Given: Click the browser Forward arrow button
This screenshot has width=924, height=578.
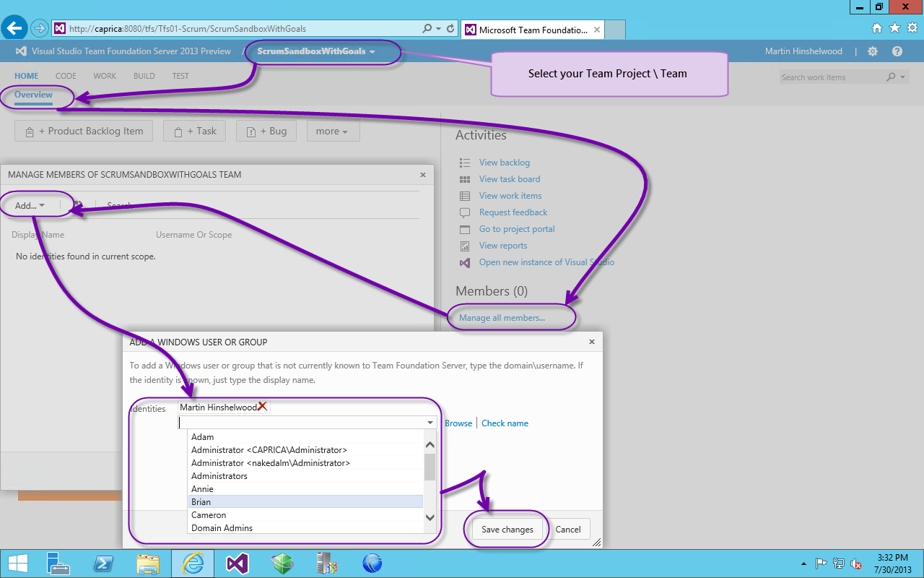Looking at the screenshot, I should 40,28.
